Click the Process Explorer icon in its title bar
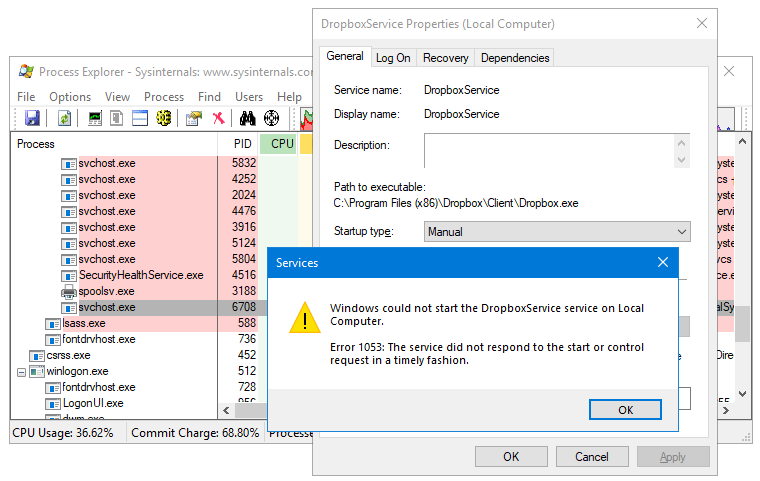The image size is (760, 481). (x=26, y=72)
